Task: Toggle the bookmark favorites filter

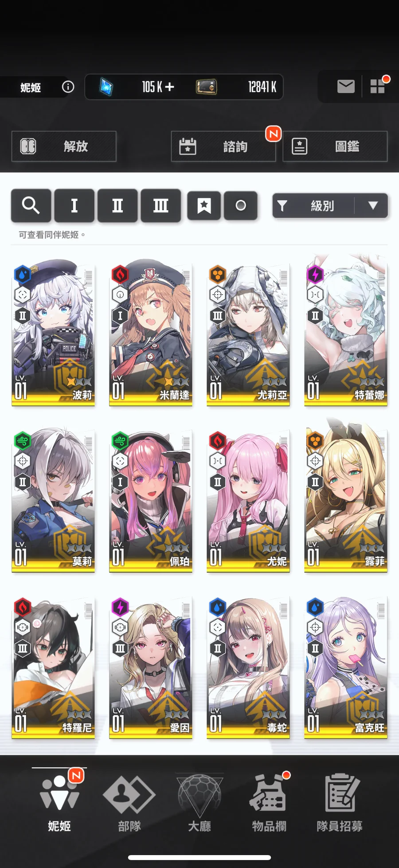Action: 204,205
